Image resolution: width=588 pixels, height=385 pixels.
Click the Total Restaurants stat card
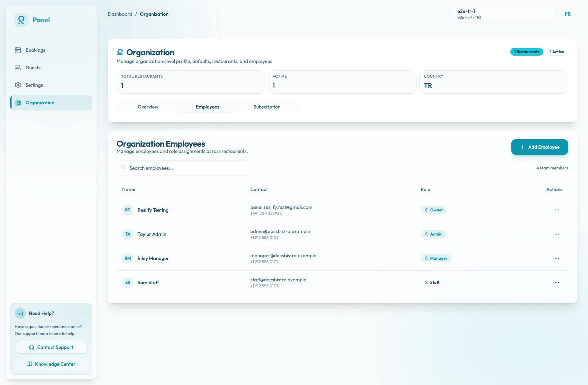point(191,82)
